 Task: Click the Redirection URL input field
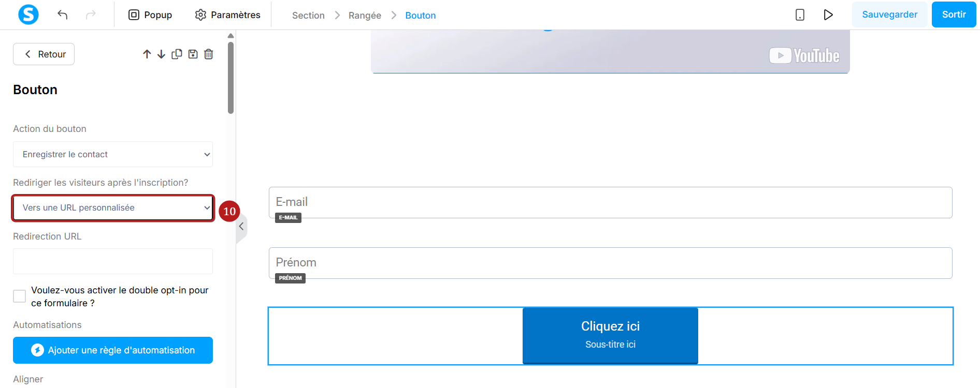pos(113,261)
